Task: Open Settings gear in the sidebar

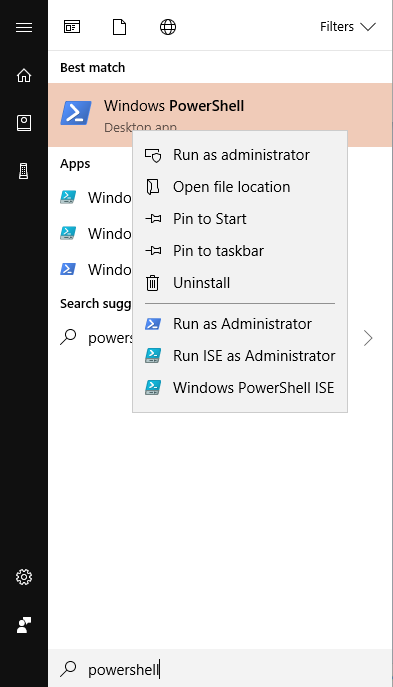Action: coord(24,577)
